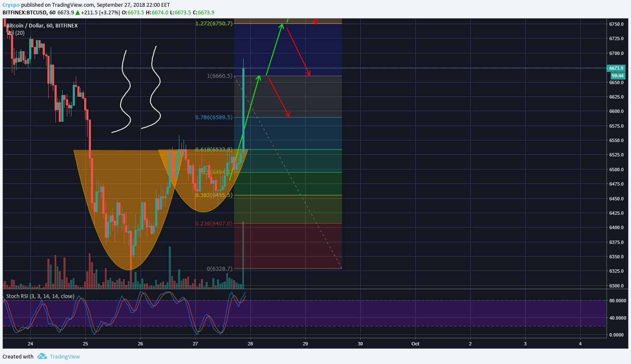Click the 6300.0 price axis label
The image size is (631, 364).
point(616,286)
